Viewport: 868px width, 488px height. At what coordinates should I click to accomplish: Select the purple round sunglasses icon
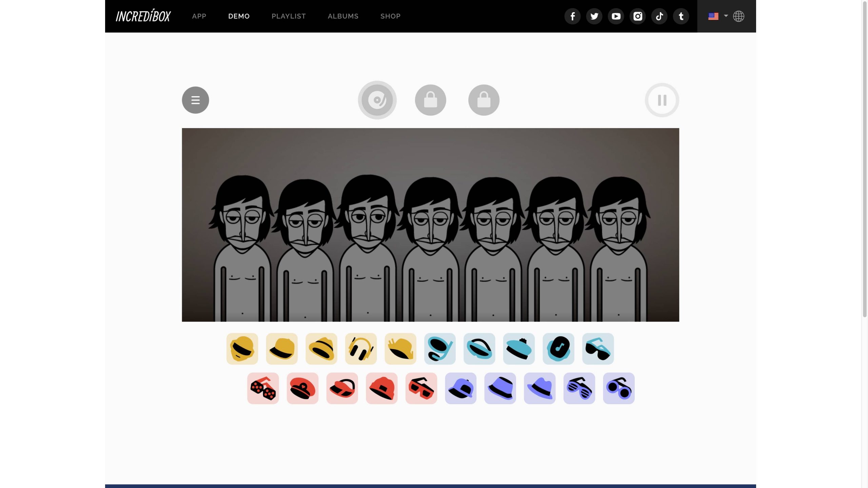click(618, 388)
